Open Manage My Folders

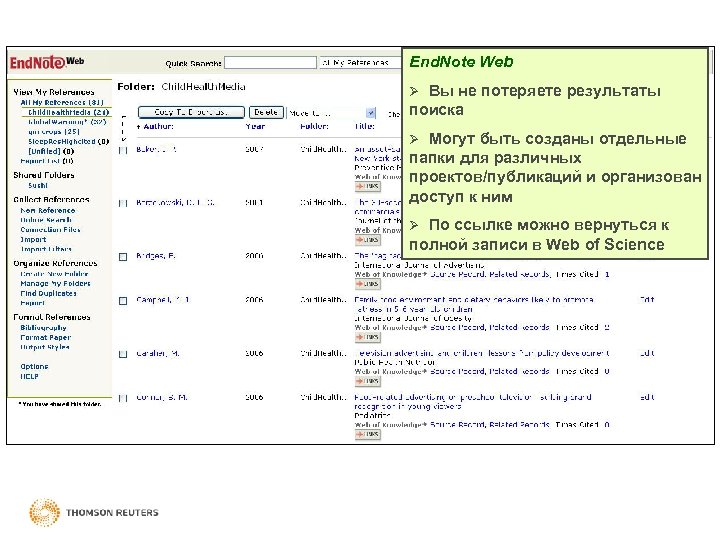55,284
